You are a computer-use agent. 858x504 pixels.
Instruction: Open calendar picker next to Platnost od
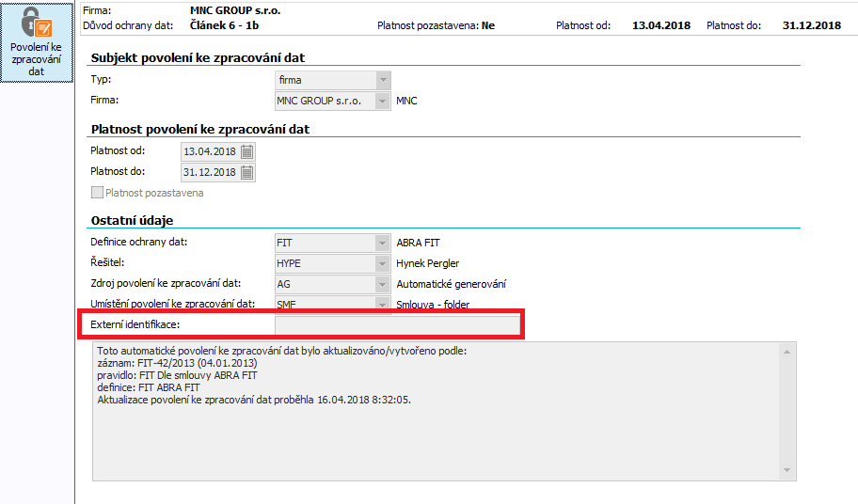[x=246, y=151]
